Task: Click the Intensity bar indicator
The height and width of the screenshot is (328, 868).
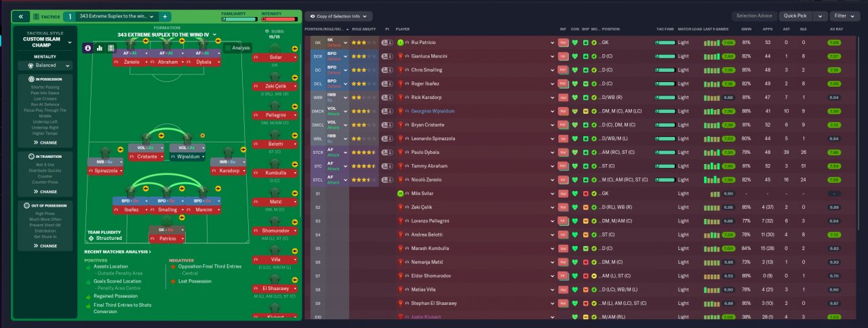Action: (279, 19)
